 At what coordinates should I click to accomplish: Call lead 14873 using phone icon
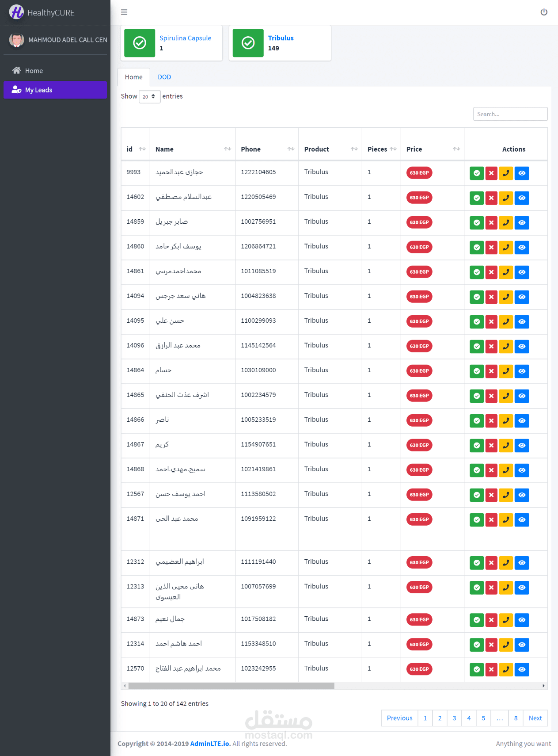[x=506, y=620]
